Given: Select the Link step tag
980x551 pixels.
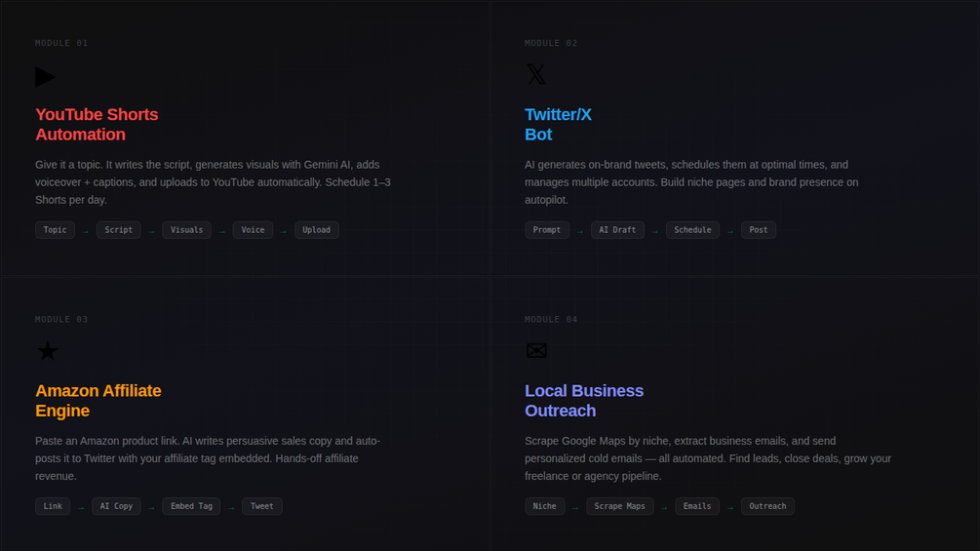Looking at the screenshot, I should [53, 506].
